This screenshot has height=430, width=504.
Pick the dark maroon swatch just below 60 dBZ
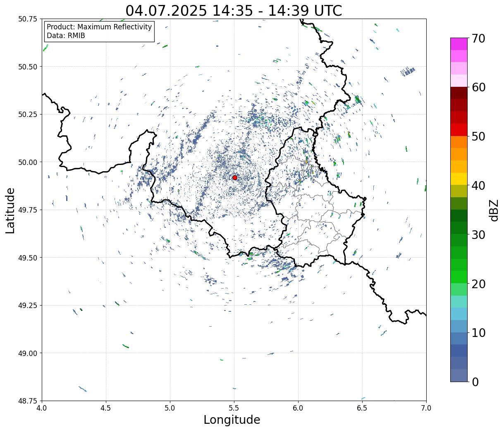[459, 93]
